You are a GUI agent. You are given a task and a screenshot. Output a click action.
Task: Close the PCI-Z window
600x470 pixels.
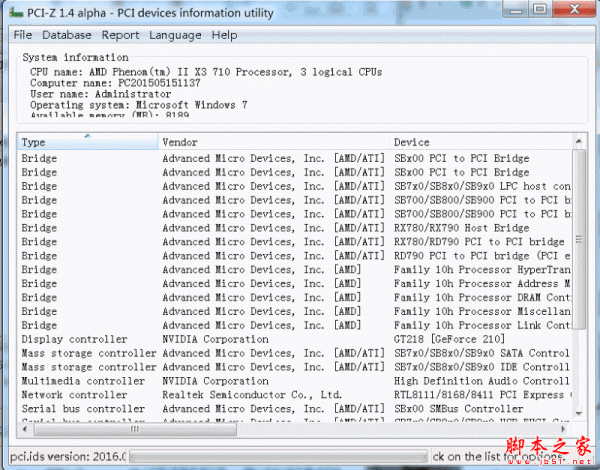pyautogui.click(x=574, y=9)
